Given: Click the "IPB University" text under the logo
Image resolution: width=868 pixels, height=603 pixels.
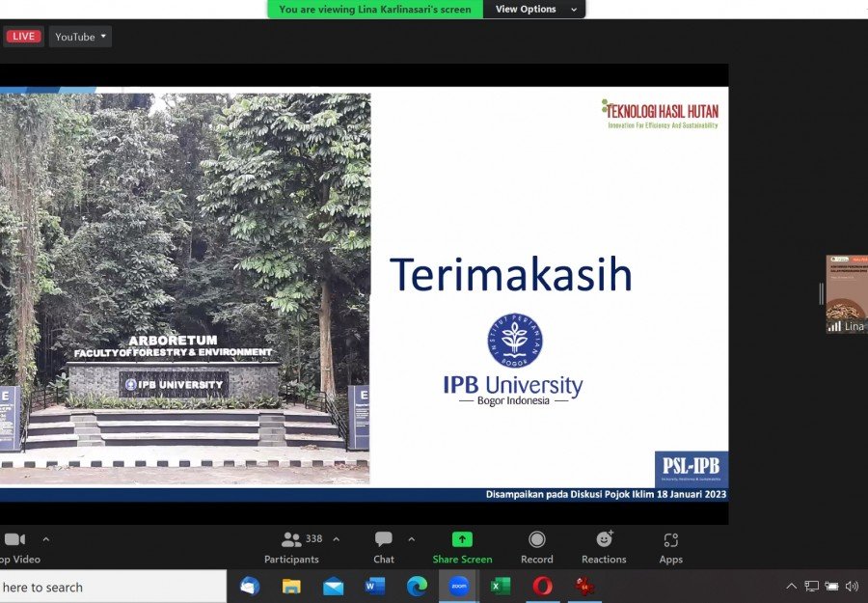Looking at the screenshot, I should pyautogui.click(x=513, y=385).
